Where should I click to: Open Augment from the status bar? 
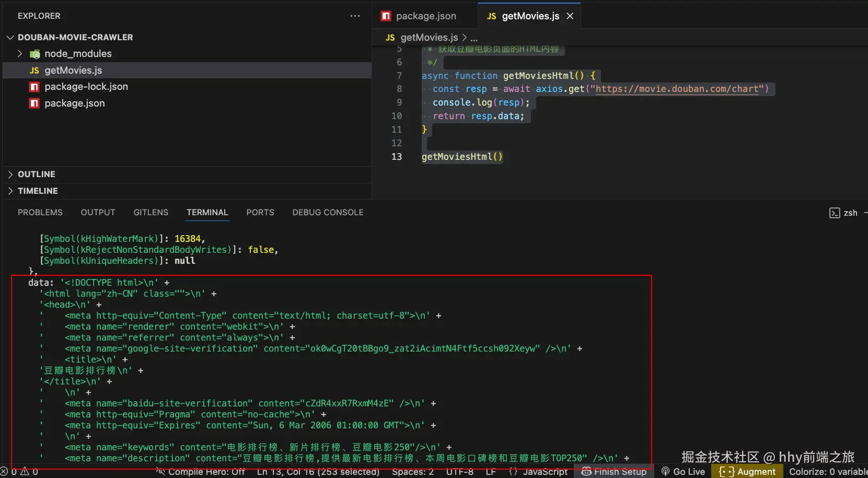[x=747, y=472]
